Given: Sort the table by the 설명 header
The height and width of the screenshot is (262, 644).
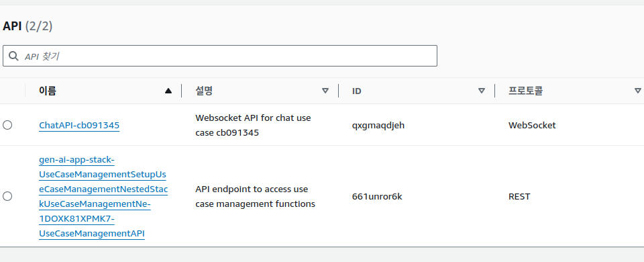Looking at the screenshot, I should point(204,91).
